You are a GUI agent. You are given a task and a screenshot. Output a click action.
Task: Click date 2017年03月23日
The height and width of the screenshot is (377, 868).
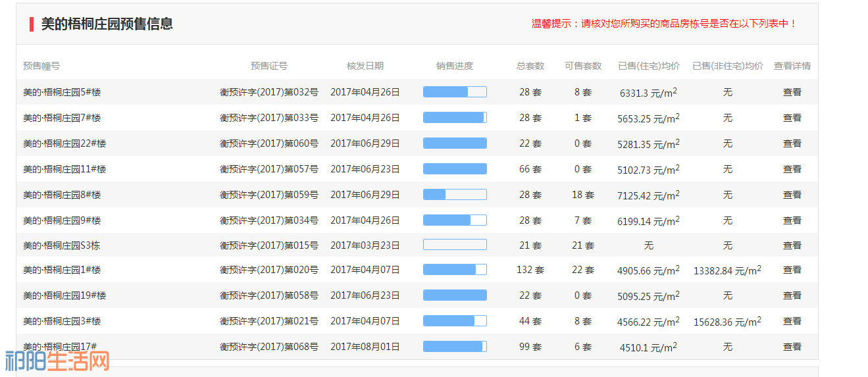365,245
